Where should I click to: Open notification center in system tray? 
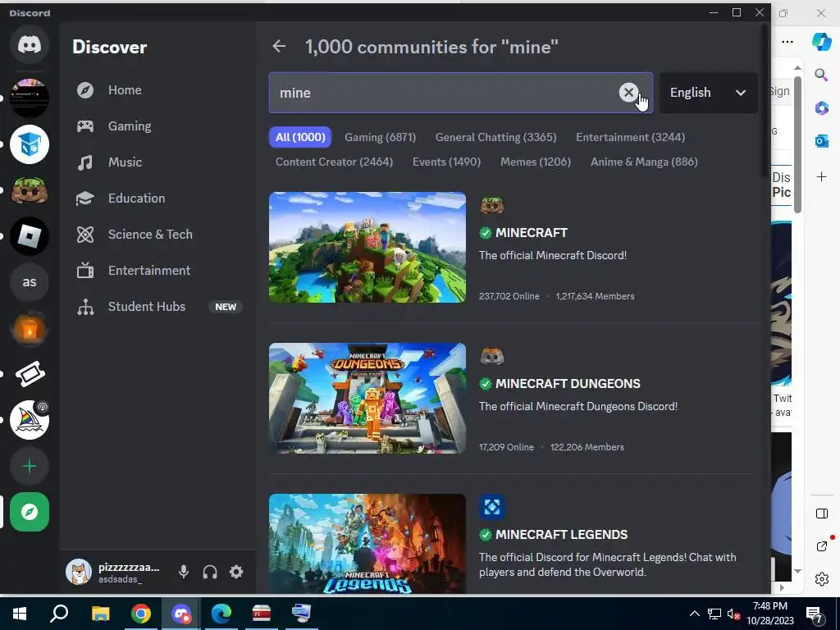click(x=815, y=614)
